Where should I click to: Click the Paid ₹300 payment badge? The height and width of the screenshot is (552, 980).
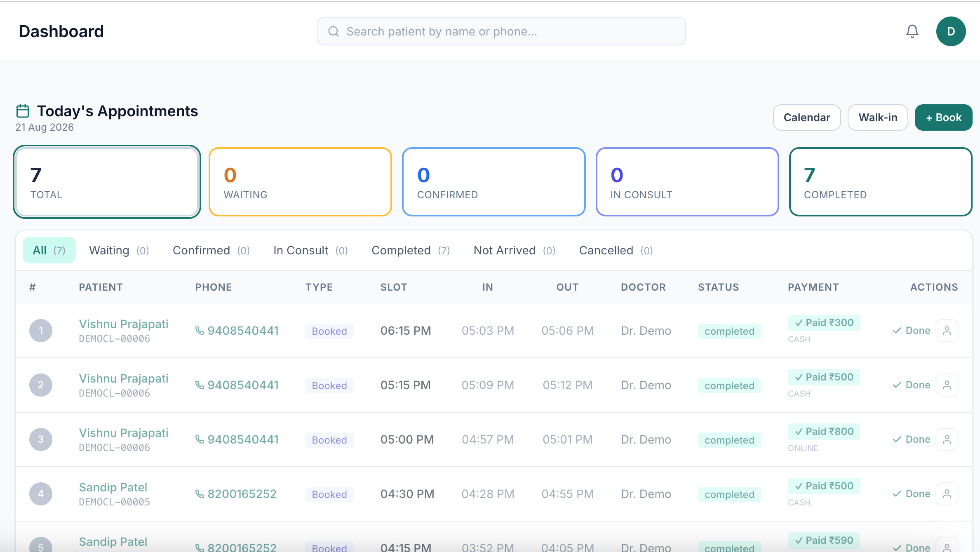(x=824, y=323)
